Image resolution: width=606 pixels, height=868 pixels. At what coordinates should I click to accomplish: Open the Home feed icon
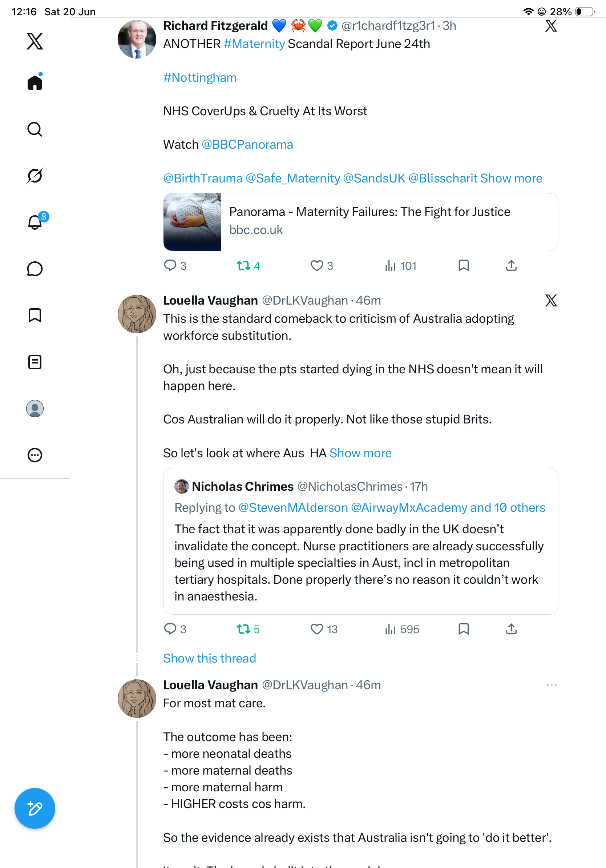coord(35,82)
